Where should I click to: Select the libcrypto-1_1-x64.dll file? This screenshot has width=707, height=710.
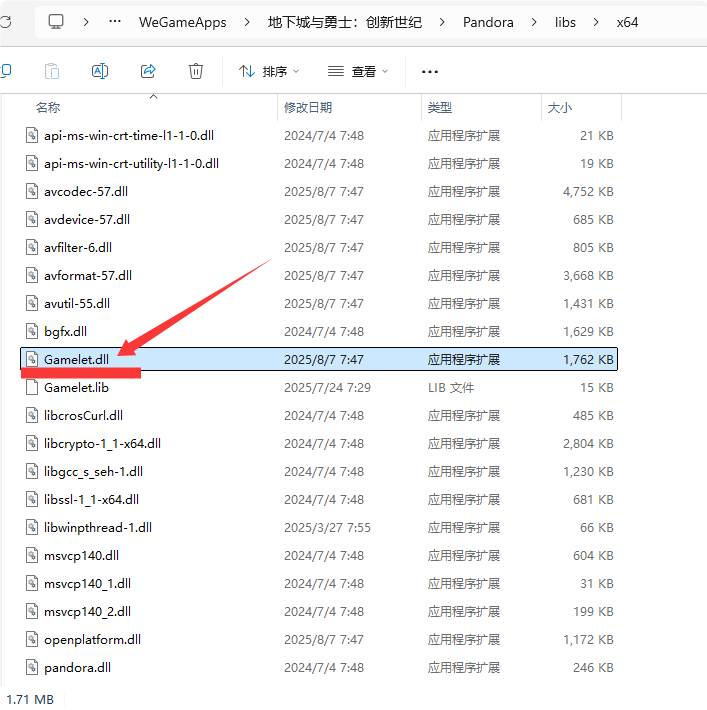(x=102, y=444)
